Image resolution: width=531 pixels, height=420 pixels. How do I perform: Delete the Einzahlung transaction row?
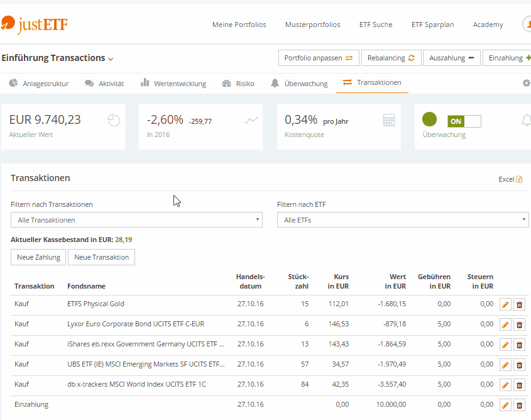tap(519, 406)
